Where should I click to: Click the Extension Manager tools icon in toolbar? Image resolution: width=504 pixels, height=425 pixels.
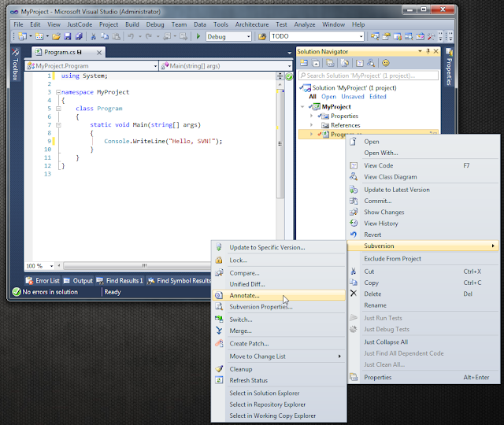pos(431,36)
